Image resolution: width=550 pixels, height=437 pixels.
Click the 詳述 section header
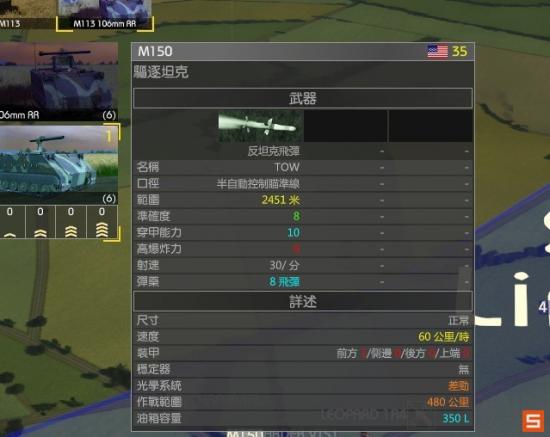[303, 301]
